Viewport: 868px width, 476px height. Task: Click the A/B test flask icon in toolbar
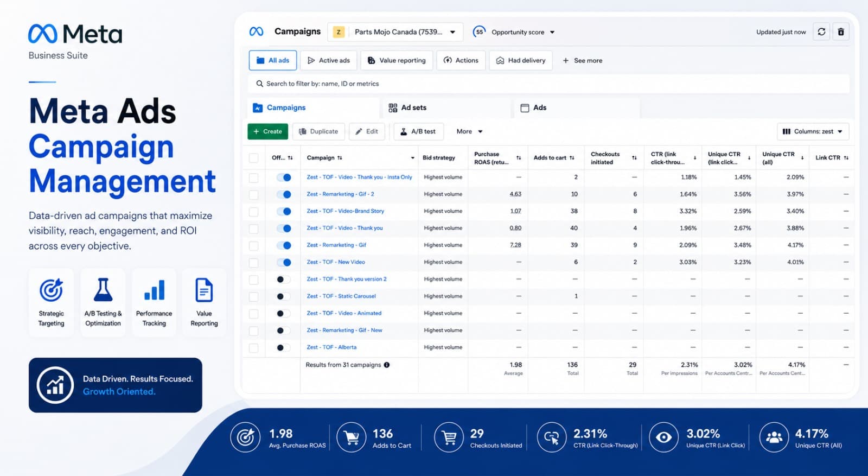[x=404, y=131]
